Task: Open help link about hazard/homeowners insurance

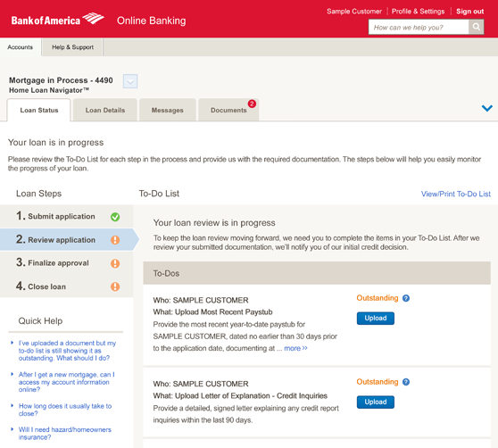Action: coord(65,433)
